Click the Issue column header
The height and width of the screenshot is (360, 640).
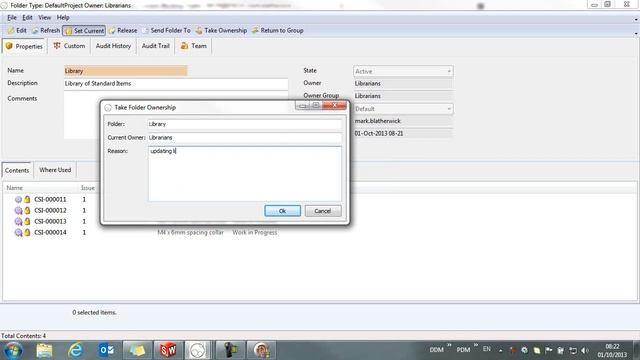tap(88, 188)
